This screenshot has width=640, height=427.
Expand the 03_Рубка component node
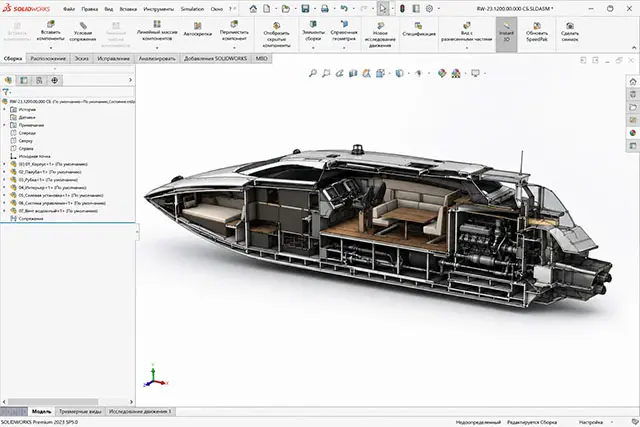(x=4, y=180)
